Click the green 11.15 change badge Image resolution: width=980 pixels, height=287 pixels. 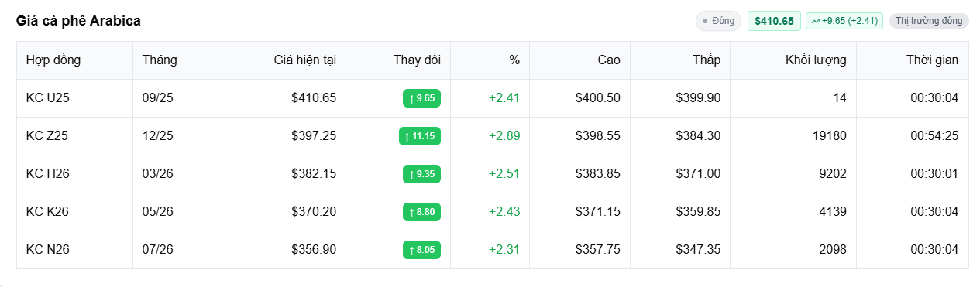pyautogui.click(x=419, y=136)
